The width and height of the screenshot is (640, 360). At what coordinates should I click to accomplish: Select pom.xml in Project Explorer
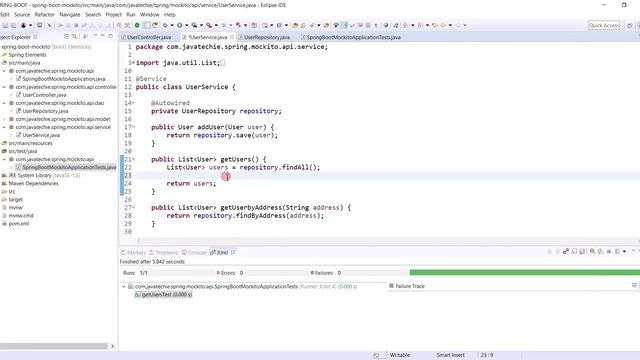coord(19,224)
